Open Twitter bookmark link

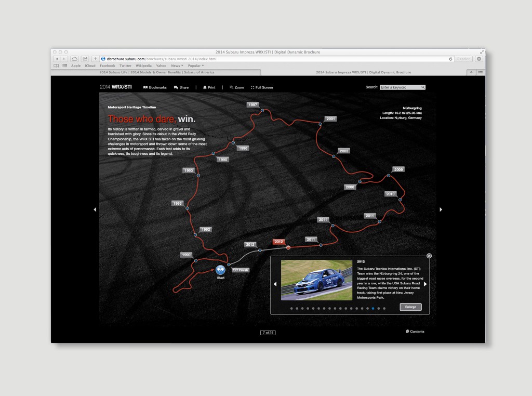point(125,66)
